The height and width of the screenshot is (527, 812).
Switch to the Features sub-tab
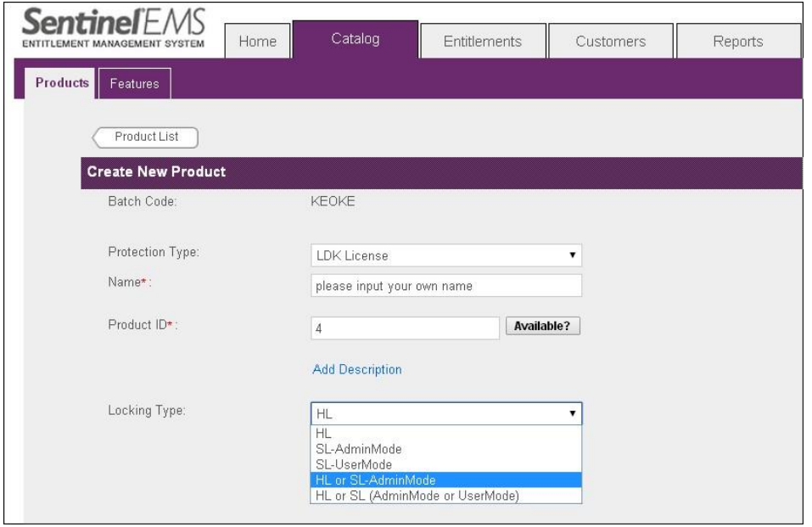[x=134, y=84]
